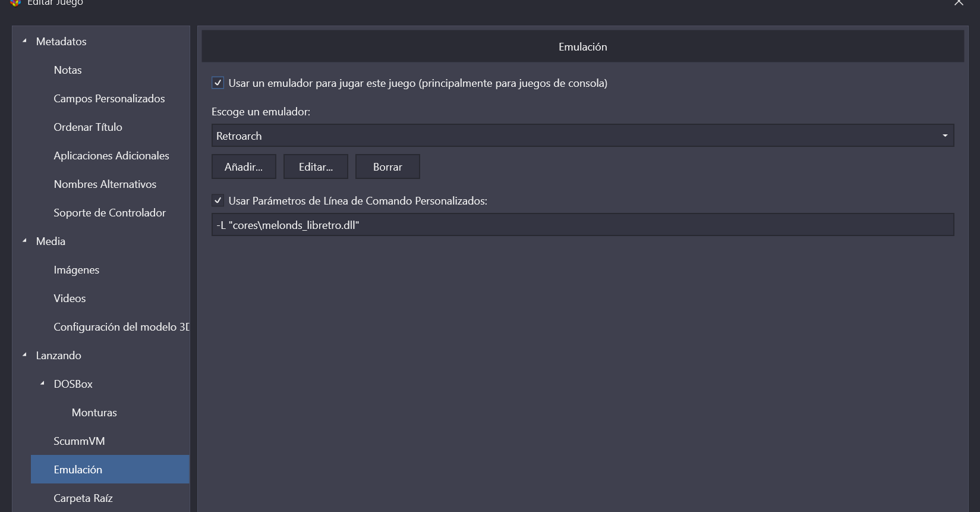Open Soporte de Controlador section
The image size is (980, 512).
109,213
